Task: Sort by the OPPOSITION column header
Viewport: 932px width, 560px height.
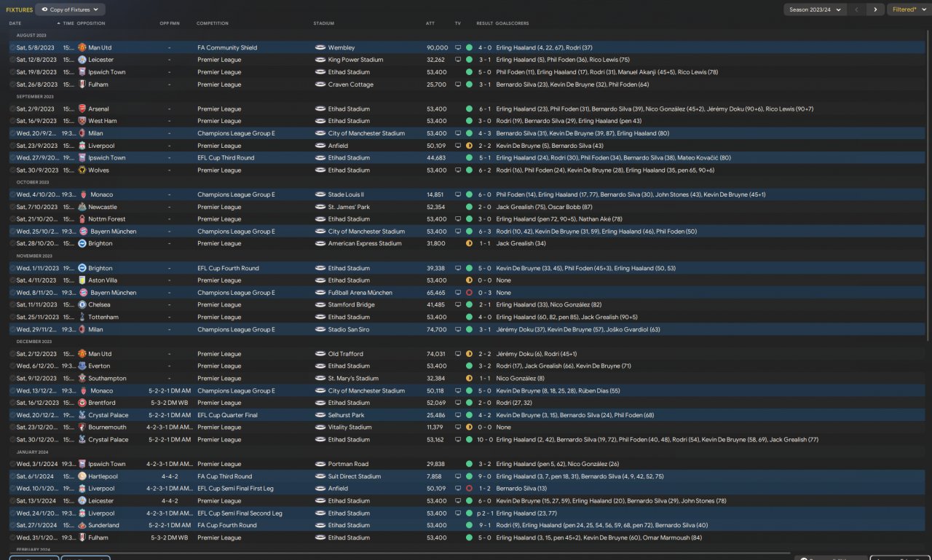Action: pos(91,23)
